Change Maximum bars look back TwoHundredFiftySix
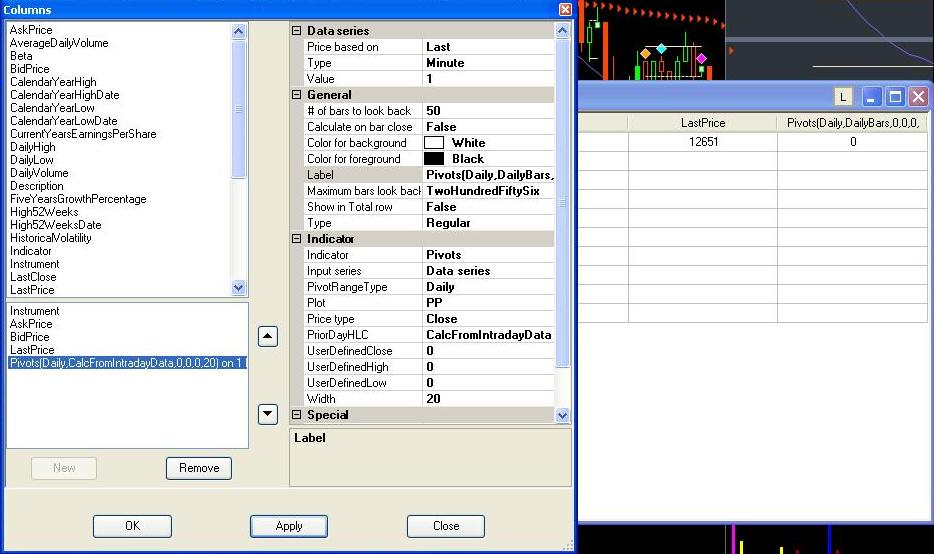934x554 pixels. pyautogui.click(x=488, y=191)
